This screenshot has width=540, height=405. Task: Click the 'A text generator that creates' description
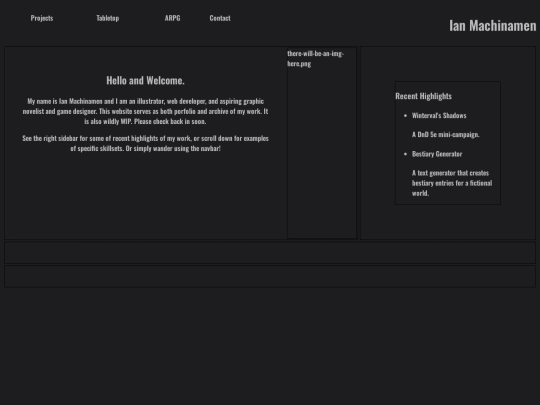coord(452,183)
